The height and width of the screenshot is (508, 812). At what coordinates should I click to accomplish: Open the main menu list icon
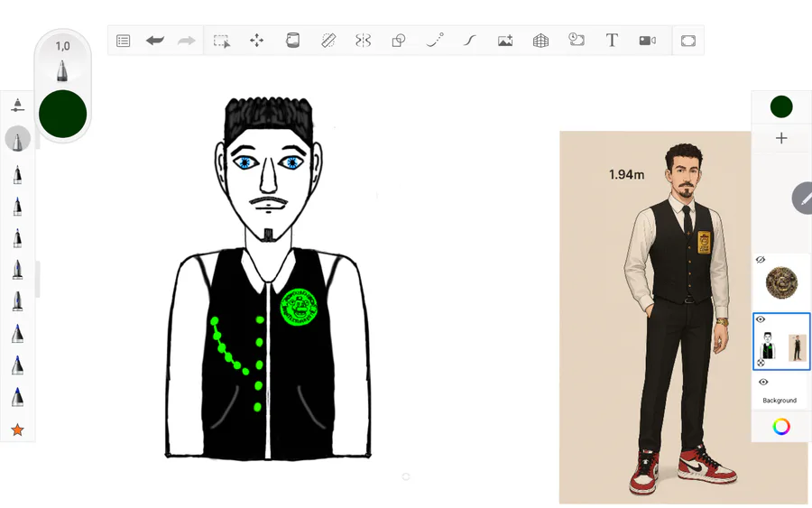point(124,41)
